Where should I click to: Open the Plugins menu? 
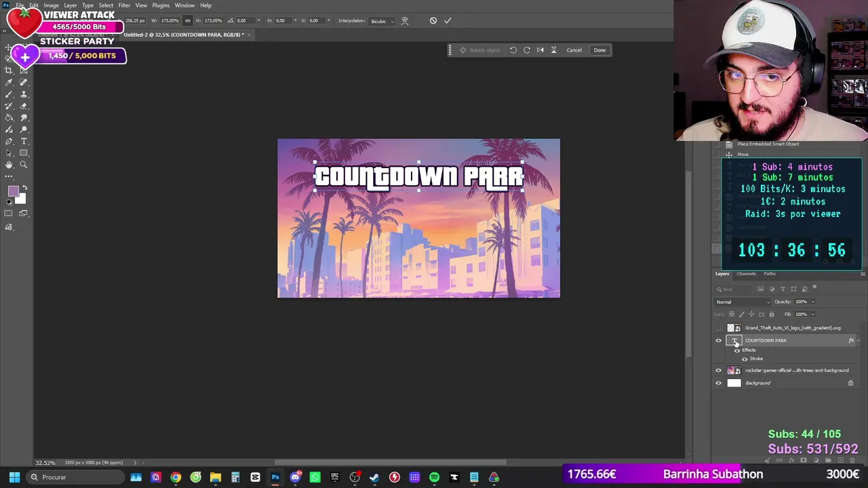point(161,5)
